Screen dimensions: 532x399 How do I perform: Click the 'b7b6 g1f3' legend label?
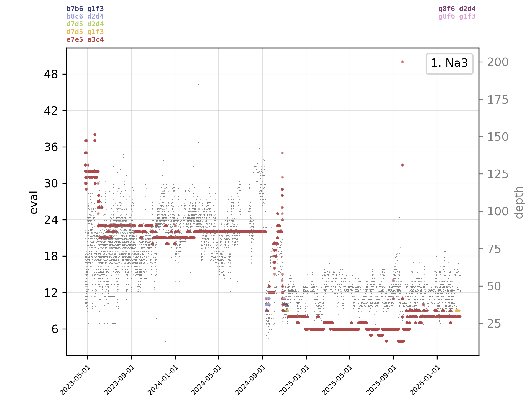85,9
